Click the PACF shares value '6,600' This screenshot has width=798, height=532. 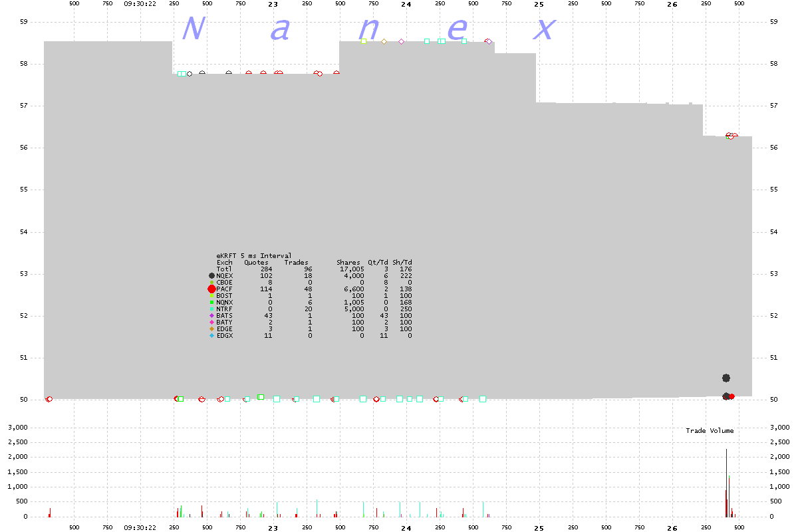354,289
